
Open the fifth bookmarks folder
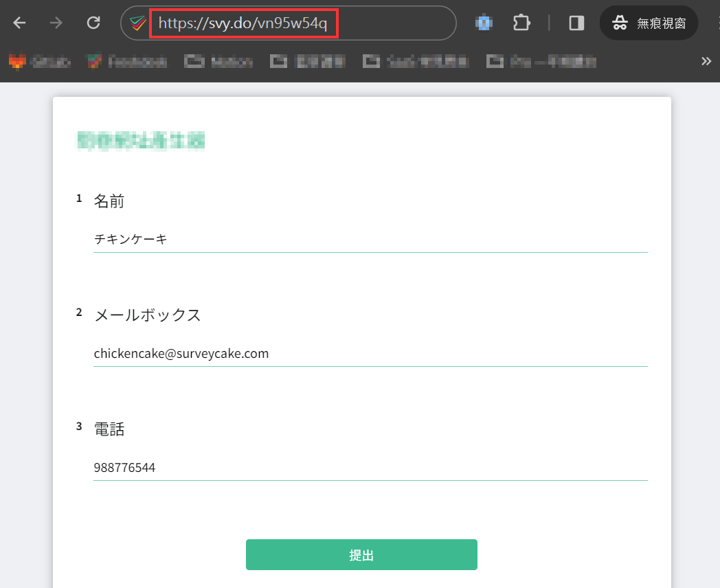415,62
